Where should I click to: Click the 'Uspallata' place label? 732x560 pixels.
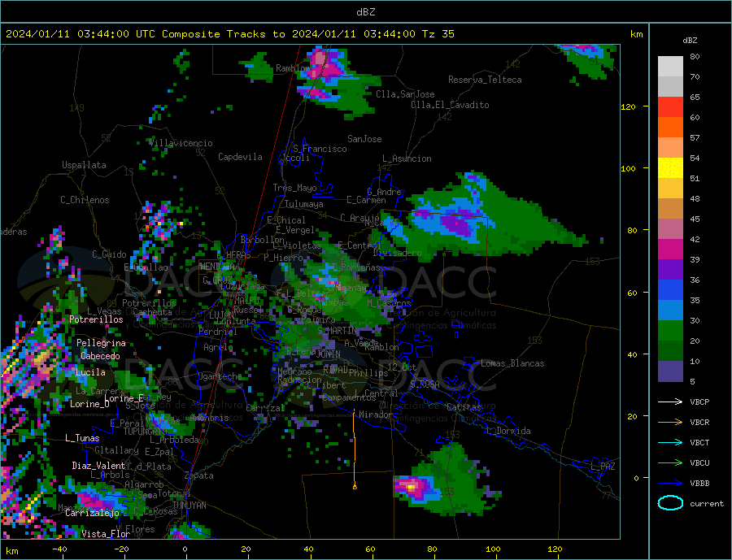(x=84, y=165)
